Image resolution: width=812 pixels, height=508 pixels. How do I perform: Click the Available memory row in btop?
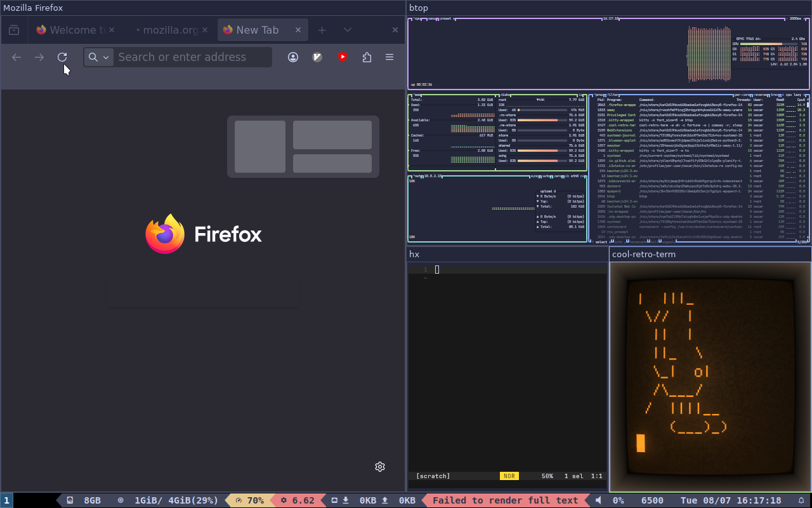(x=452, y=120)
